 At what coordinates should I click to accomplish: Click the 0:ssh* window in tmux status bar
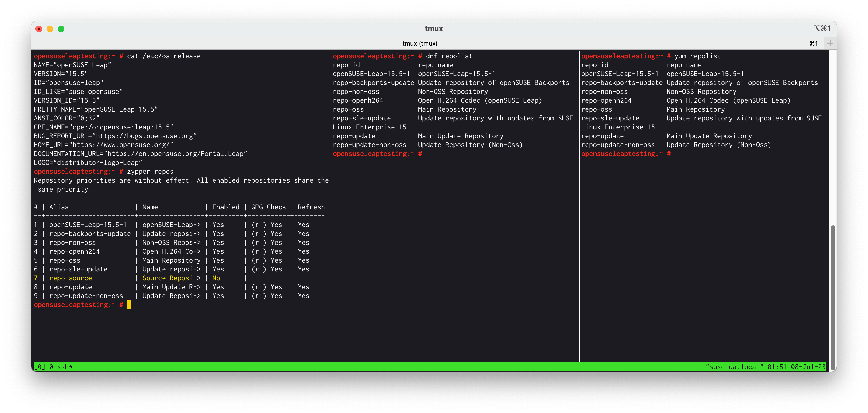click(x=61, y=367)
